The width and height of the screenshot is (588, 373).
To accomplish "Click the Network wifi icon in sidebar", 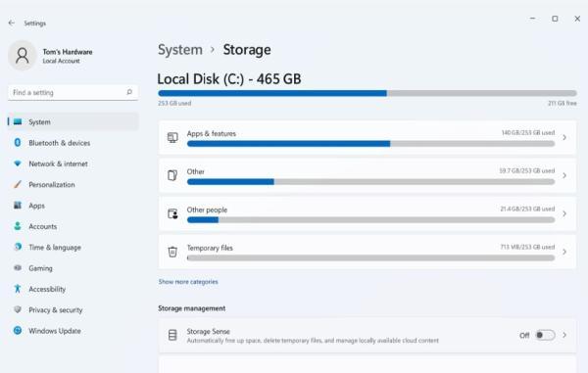I will pos(18,163).
